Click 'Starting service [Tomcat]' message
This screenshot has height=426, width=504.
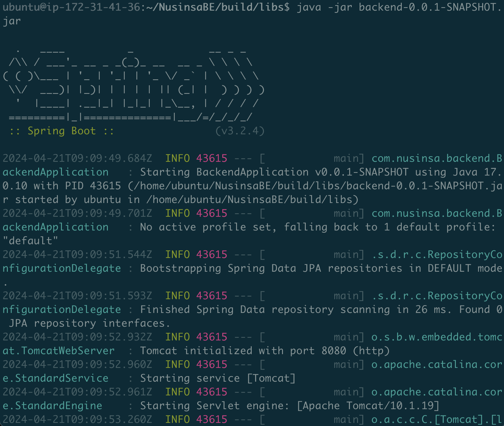tap(218, 378)
